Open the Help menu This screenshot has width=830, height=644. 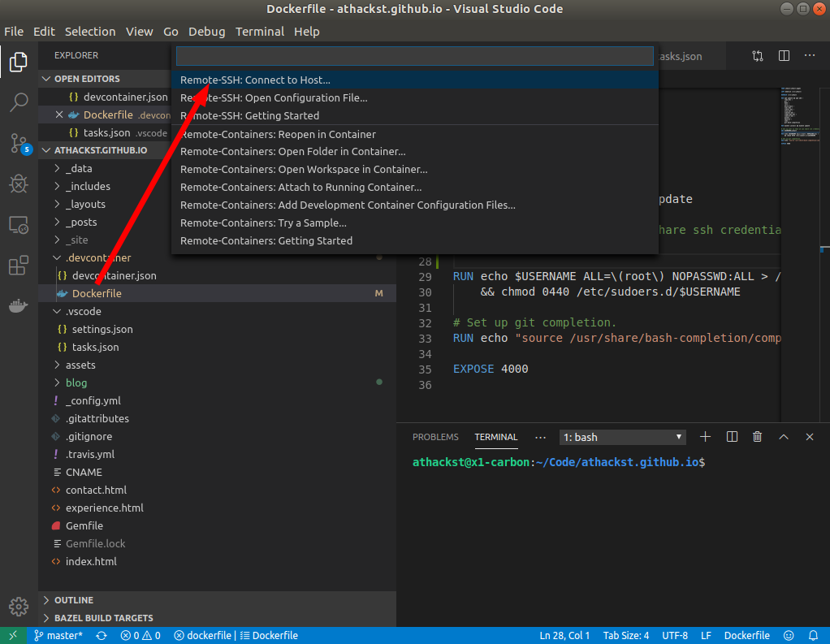pyautogui.click(x=306, y=32)
